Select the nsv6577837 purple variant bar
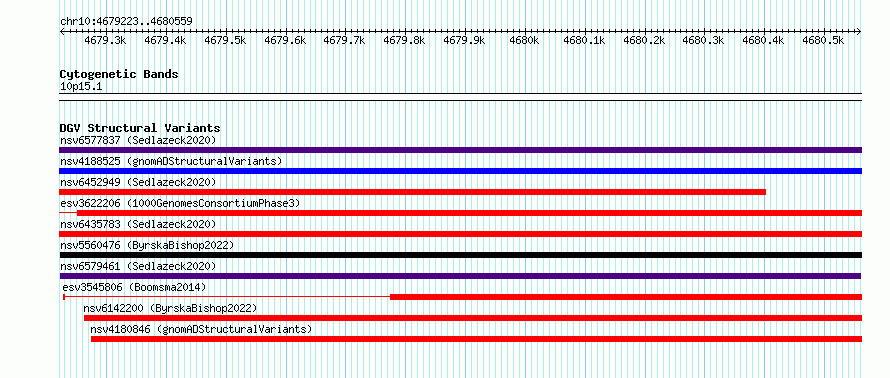 460,150
